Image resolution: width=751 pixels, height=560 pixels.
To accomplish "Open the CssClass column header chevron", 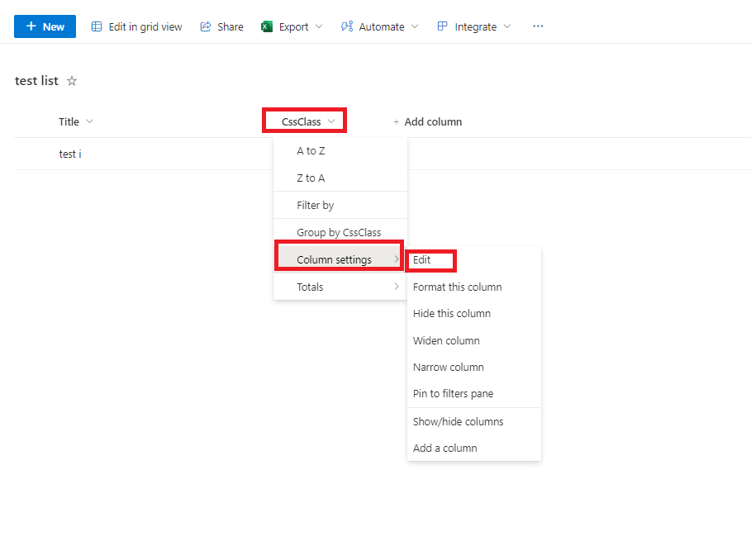I will coord(331,121).
